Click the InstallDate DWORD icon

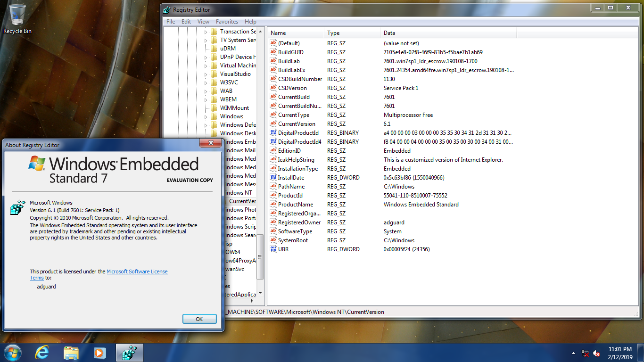pos(273,177)
